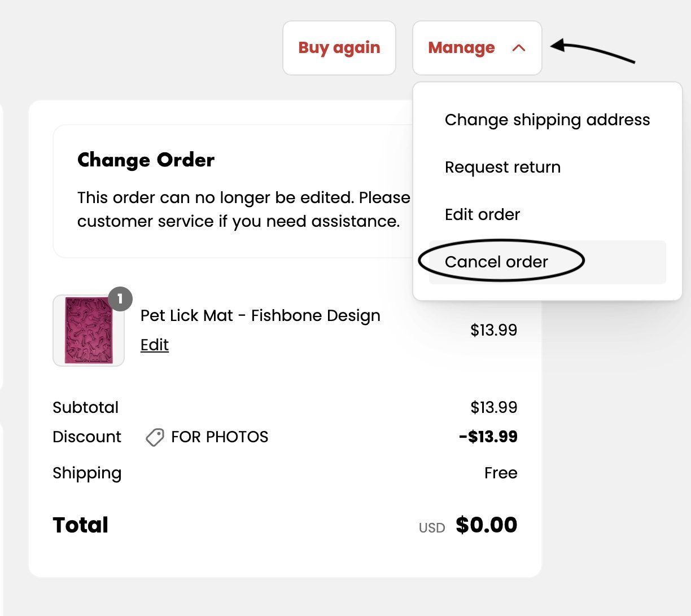
Task: Click the bold -$13.99 discount amount
Action: tap(488, 437)
